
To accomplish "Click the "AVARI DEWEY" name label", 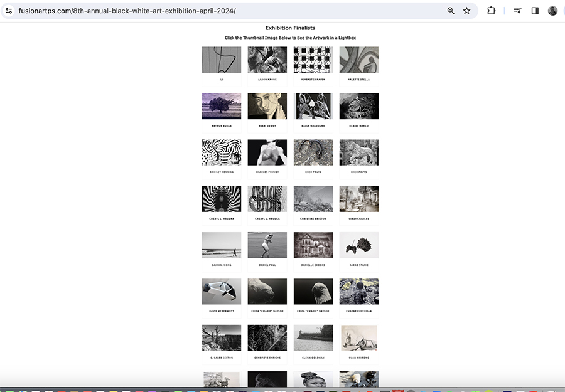I will [x=267, y=126].
